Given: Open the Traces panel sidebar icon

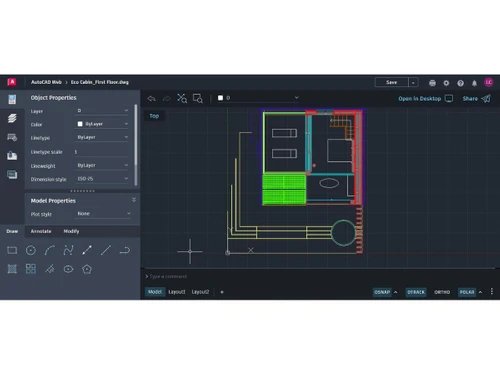Looking at the screenshot, I should coord(12,174).
